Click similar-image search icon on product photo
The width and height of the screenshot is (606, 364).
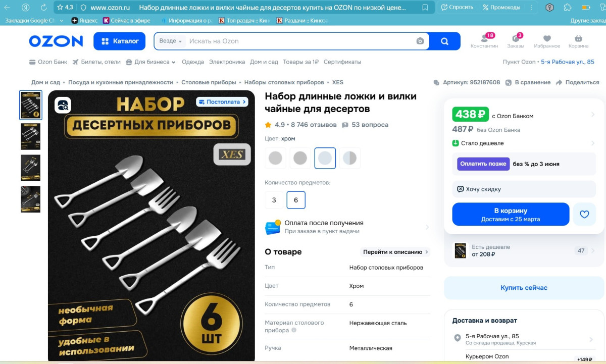[63, 105]
